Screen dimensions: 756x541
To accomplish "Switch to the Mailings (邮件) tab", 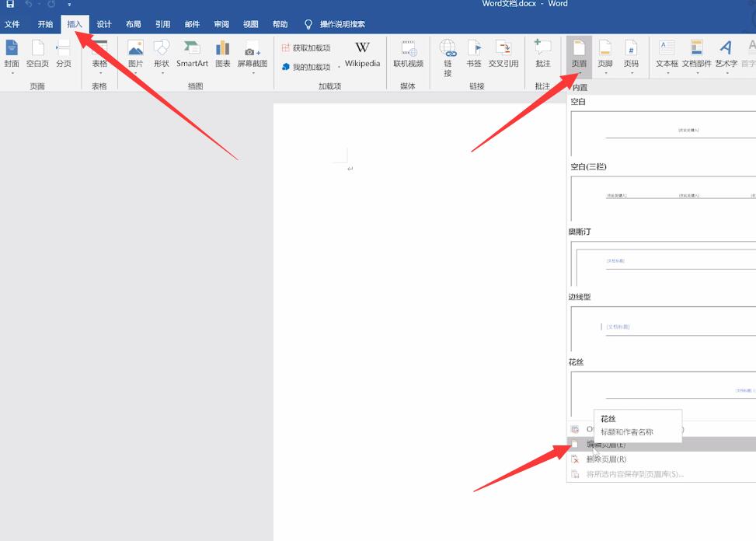I will pyautogui.click(x=193, y=24).
